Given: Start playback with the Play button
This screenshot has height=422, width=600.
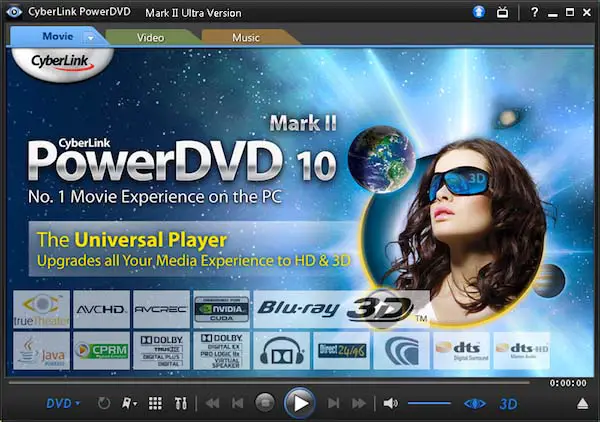Looking at the screenshot, I should click(x=300, y=403).
